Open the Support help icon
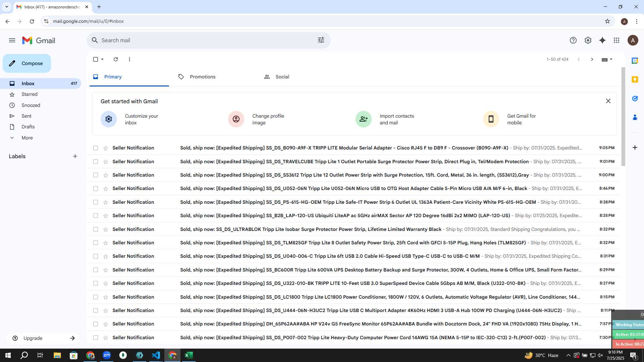The width and height of the screenshot is (644, 362). tap(573, 40)
